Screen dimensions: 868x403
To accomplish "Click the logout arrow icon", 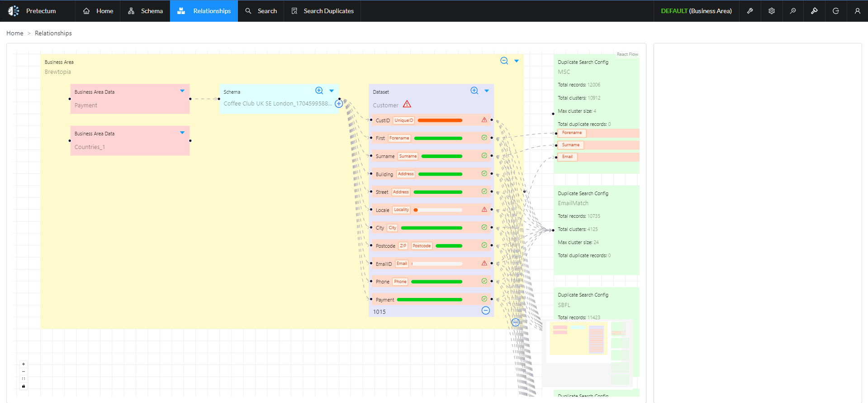I will pos(836,11).
